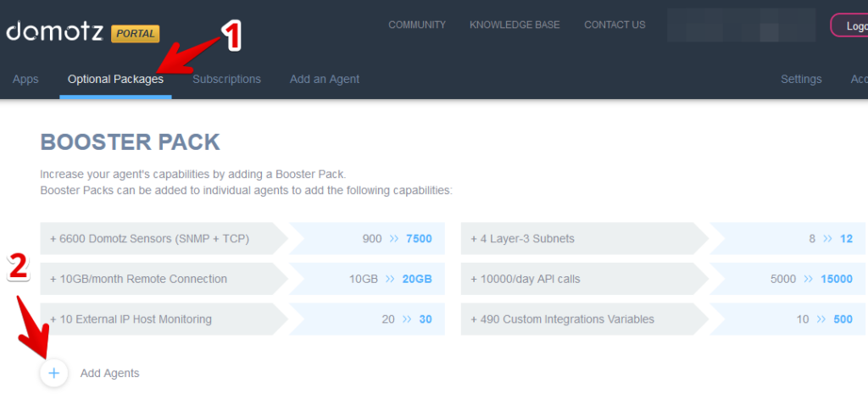The height and width of the screenshot is (394, 868).
Task: Select the Optional Packages tab
Action: [115, 79]
